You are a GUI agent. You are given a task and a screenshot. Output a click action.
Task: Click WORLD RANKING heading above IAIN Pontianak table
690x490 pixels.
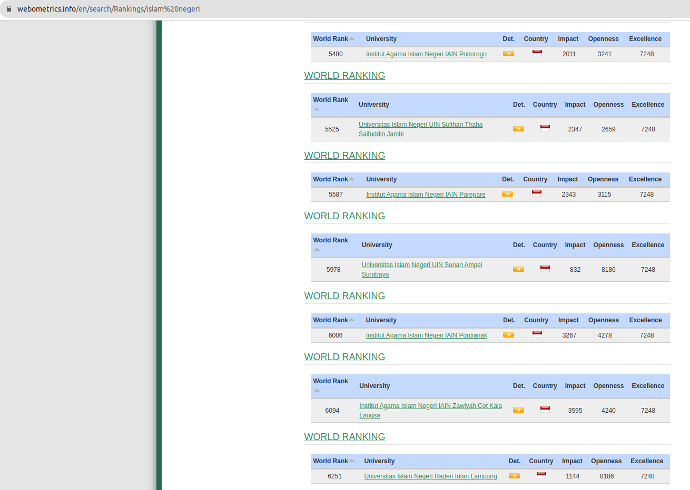point(344,296)
